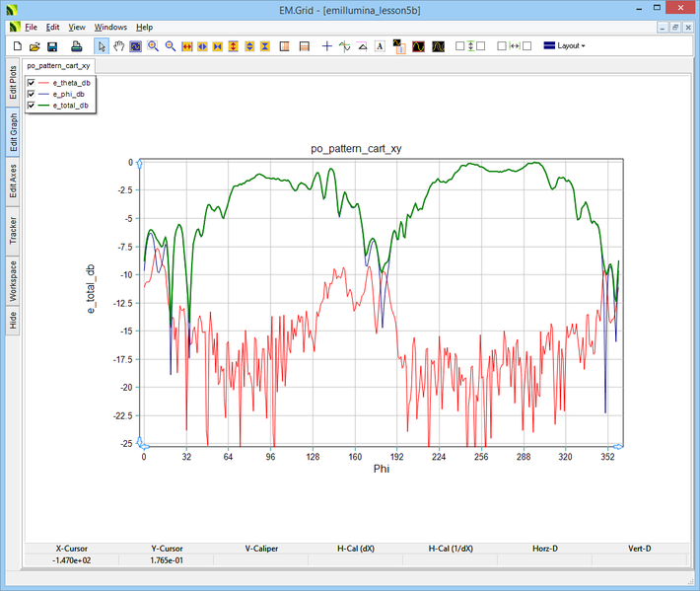The height and width of the screenshot is (591, 700).
Task: Click the Open file folder icon
Action: (35, 46)
